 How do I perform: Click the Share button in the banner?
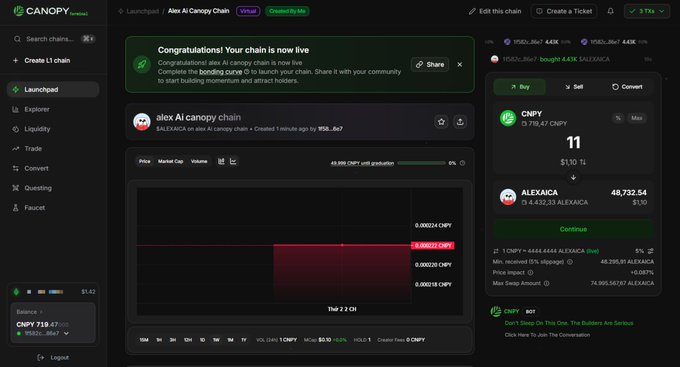pos(430,65)
